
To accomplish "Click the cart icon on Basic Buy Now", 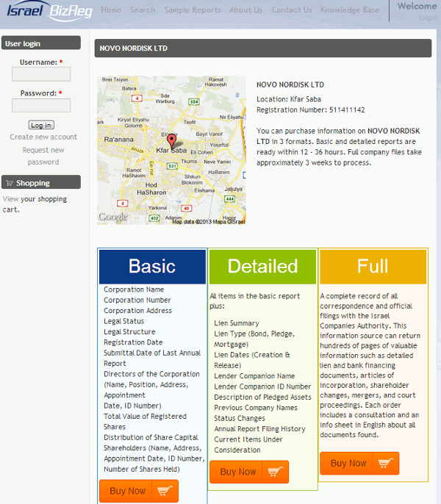I will tap(165, 491).
